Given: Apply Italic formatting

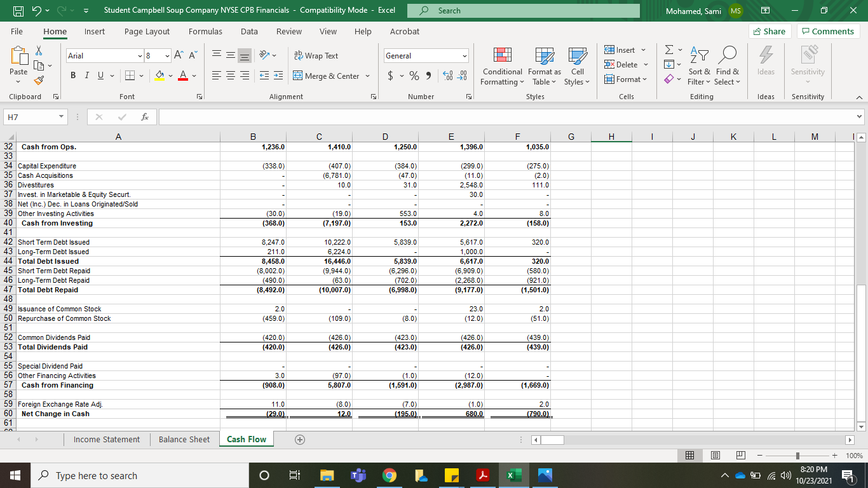Looking at the screenshot, I should point(86,76).
